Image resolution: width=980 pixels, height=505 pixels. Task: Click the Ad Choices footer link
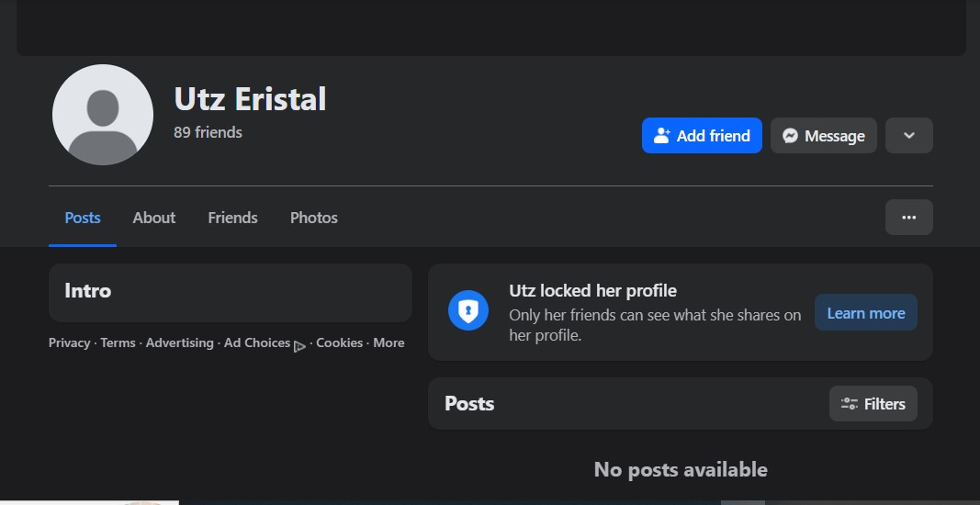256,342
